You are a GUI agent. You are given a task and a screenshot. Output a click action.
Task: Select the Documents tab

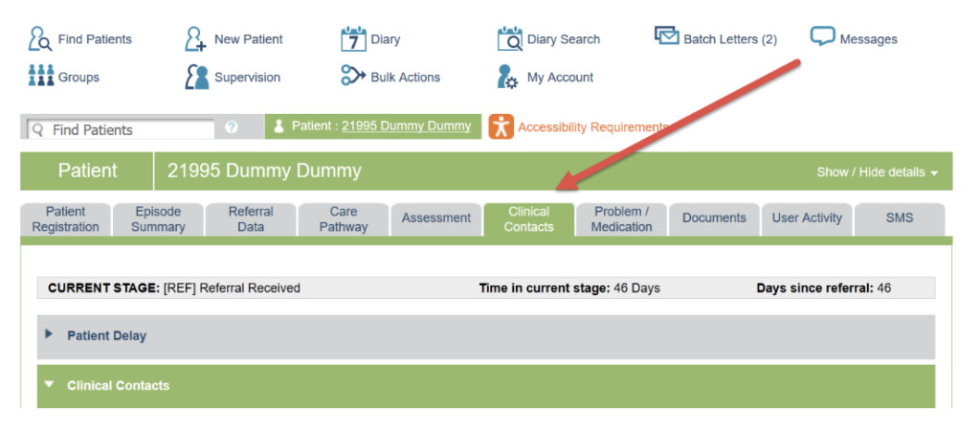(714, 218)
